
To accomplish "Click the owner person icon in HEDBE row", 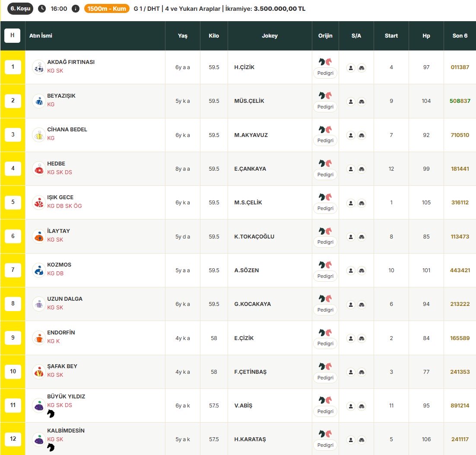I will [x=351, y=169].
